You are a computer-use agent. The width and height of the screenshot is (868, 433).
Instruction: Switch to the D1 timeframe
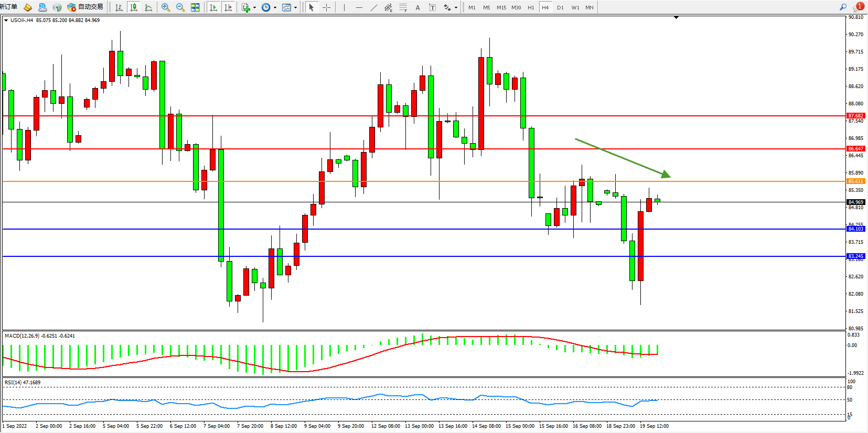tap(560, 7)
